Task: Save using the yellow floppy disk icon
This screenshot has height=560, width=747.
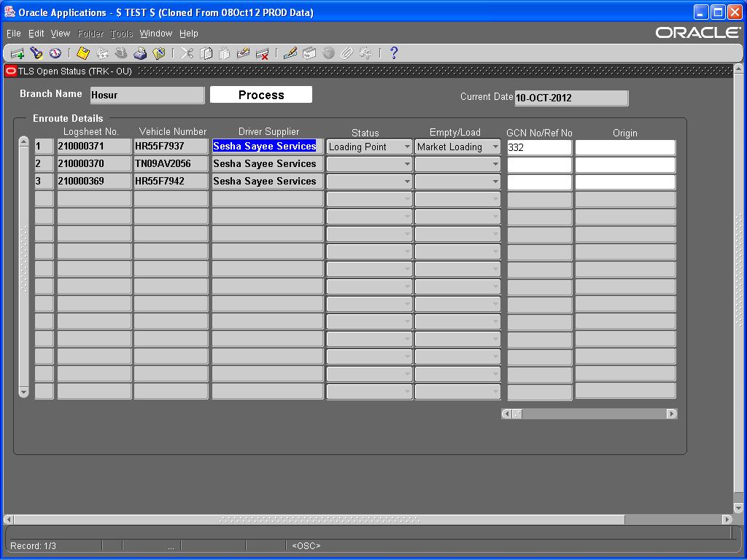Action: (83, 53)
